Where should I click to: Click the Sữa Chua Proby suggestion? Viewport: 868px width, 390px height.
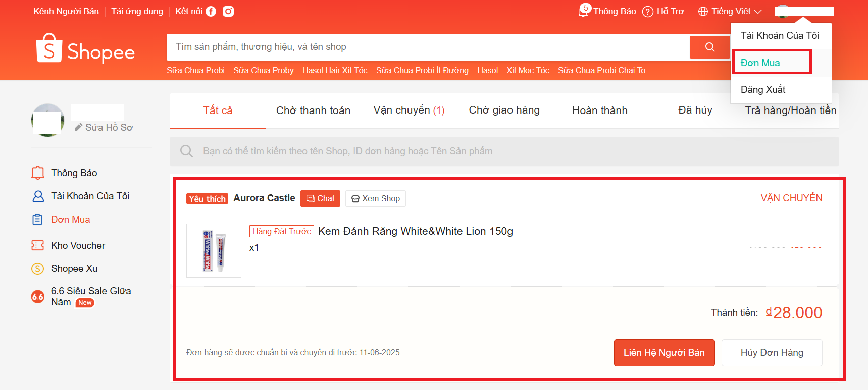tap(264, 70)
